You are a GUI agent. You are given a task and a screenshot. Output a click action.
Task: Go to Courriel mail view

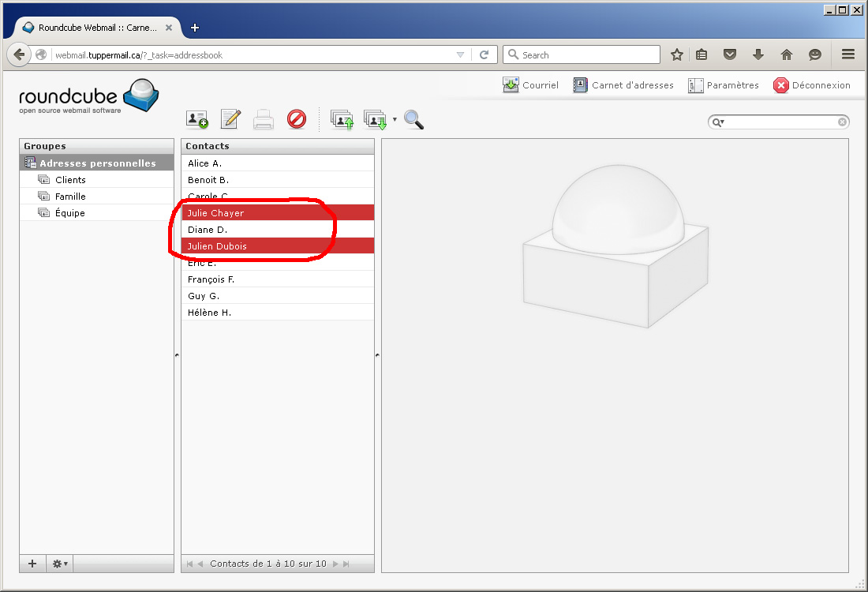tap(531, 85)
